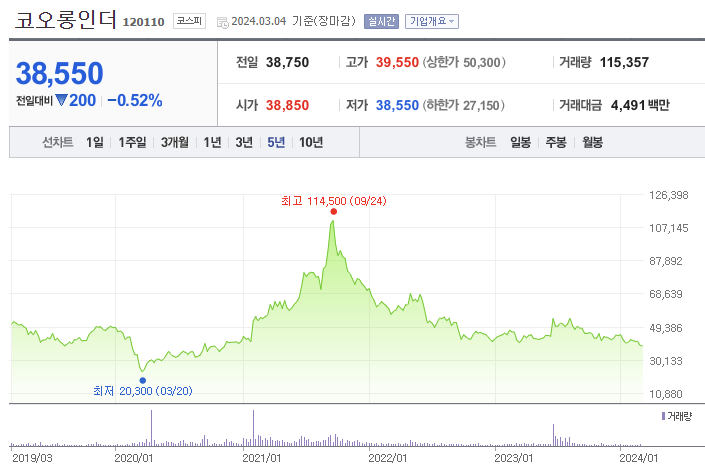Click the 최저 20,300 (03/20) label
Image resolution: width=705 pixels, height=476 pixels.
coord(143,391)
